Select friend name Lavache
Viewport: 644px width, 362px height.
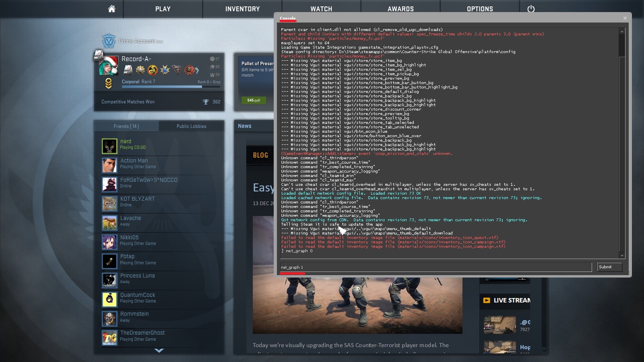click(130, 218)
